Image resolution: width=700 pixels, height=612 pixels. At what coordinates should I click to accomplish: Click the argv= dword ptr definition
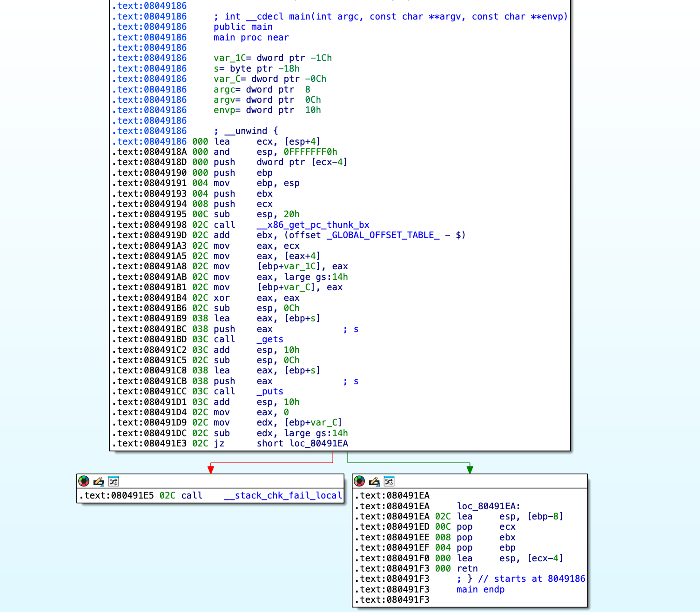[x=268, y=100]
